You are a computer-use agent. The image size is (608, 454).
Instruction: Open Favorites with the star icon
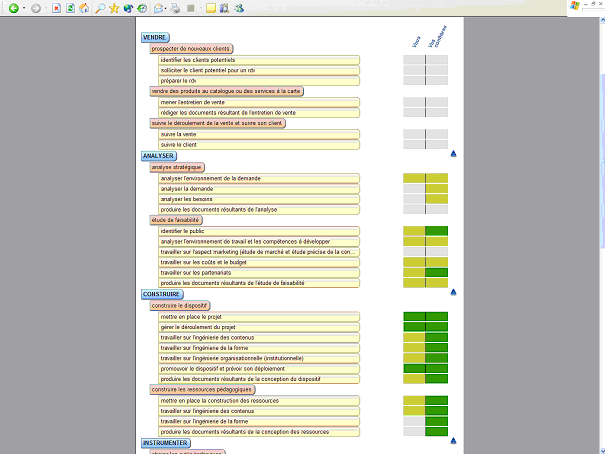point(114,8)
